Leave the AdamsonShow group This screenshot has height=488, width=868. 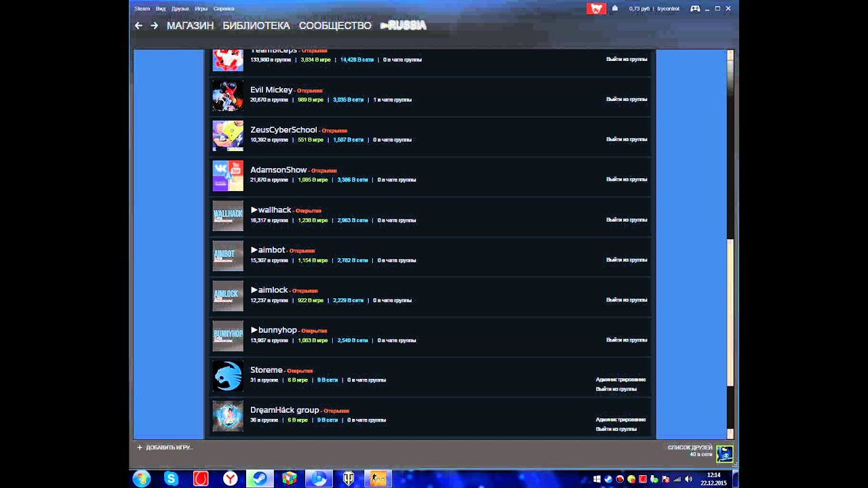pyautogui.click(x=627, y=179)
